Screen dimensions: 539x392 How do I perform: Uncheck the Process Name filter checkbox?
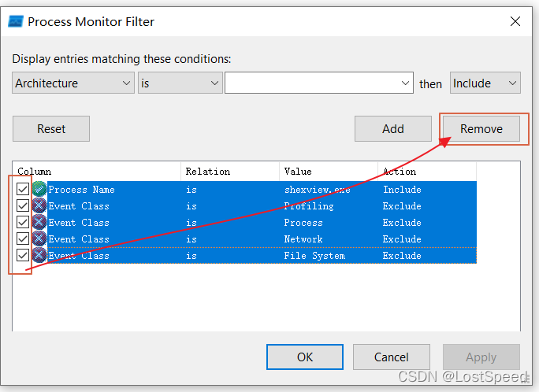[x=23, y=189]
